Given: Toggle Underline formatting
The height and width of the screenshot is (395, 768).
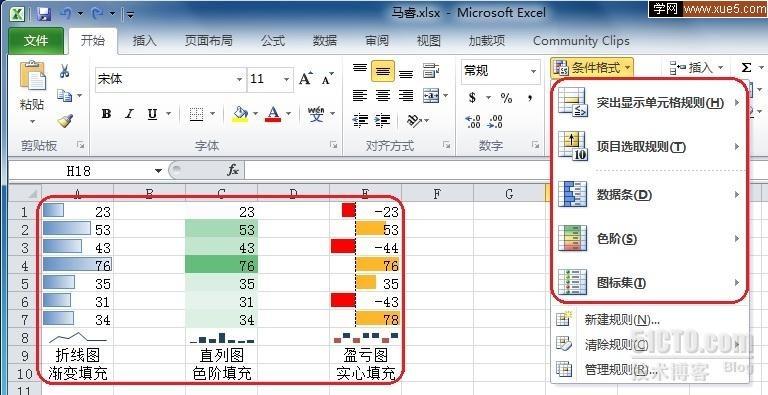Looking at the screenshot, I should click(152, 114).
